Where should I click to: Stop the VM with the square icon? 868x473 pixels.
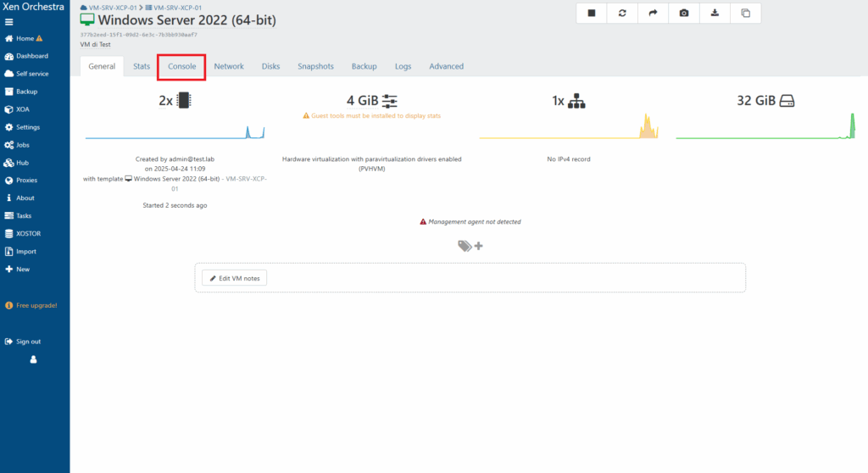pyautogui.click(x=591, y=14)
